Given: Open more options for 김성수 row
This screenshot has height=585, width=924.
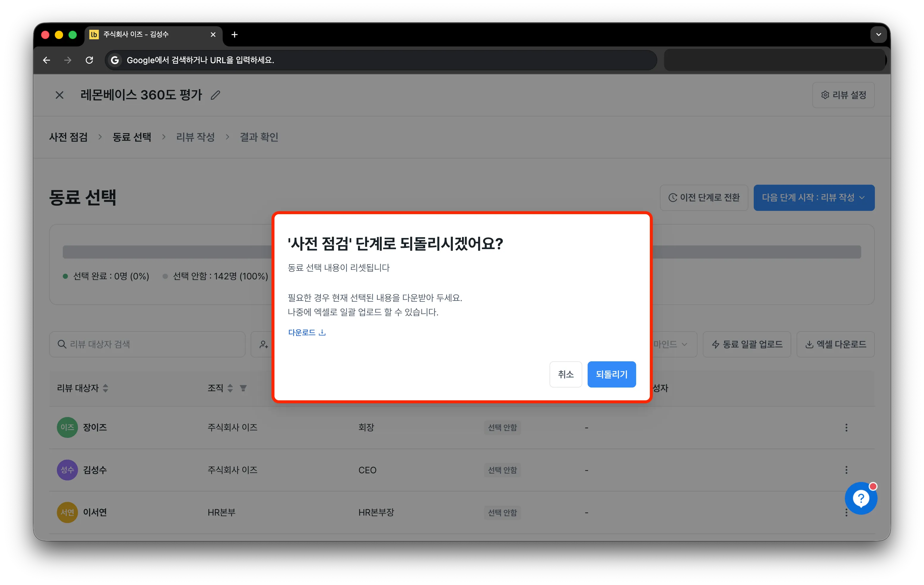Looking at the screenshot, I should point(846,470).
